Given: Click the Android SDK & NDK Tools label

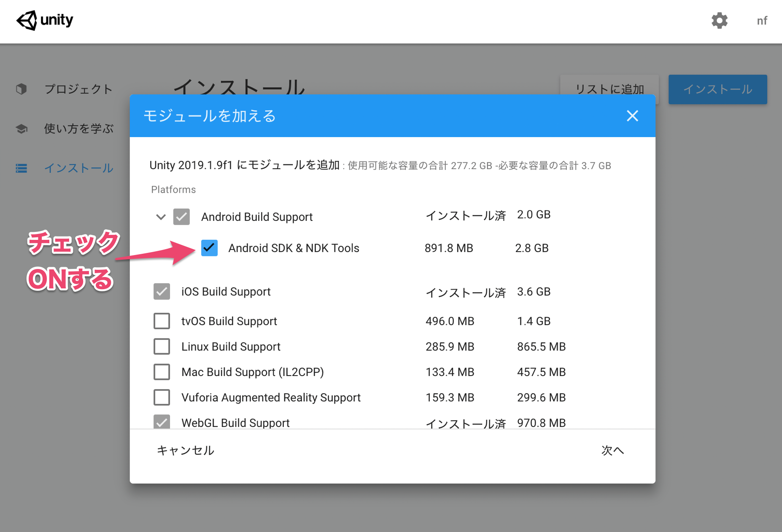Looking at the screenshot, I should coord(294,248).
